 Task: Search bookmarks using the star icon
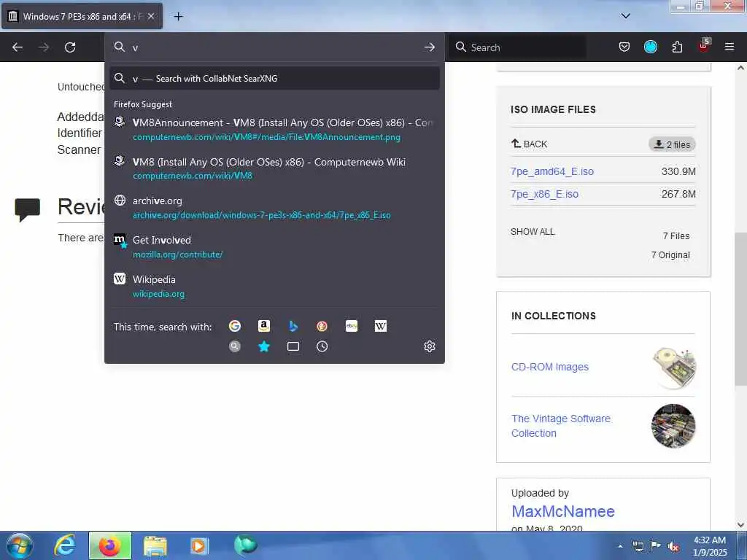tap(264, 346)
